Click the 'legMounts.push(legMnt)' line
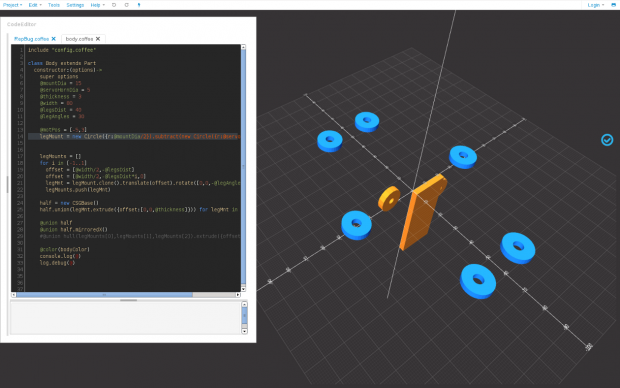 (78, 190)
